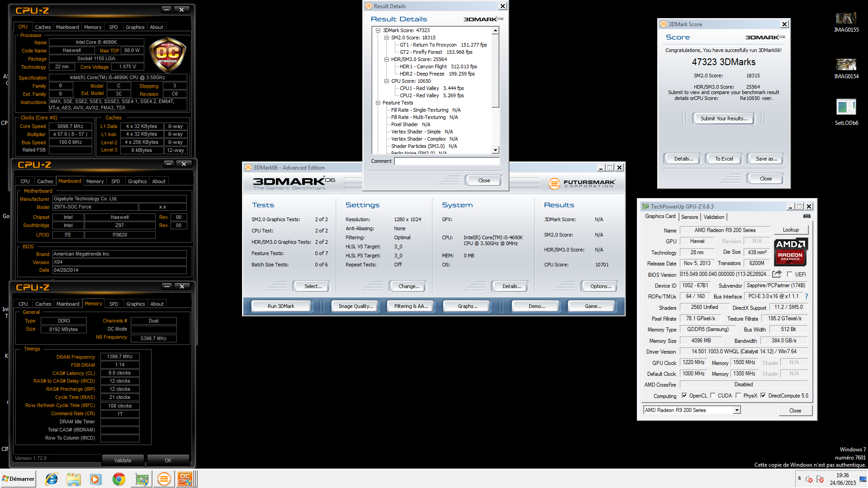
Task: Open Google Chrome from the taskbar
Action: [x=119, y=479]
